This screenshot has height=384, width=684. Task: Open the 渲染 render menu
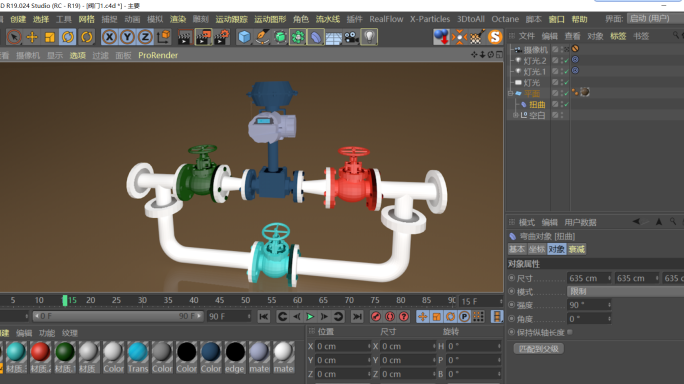[178, 19]
